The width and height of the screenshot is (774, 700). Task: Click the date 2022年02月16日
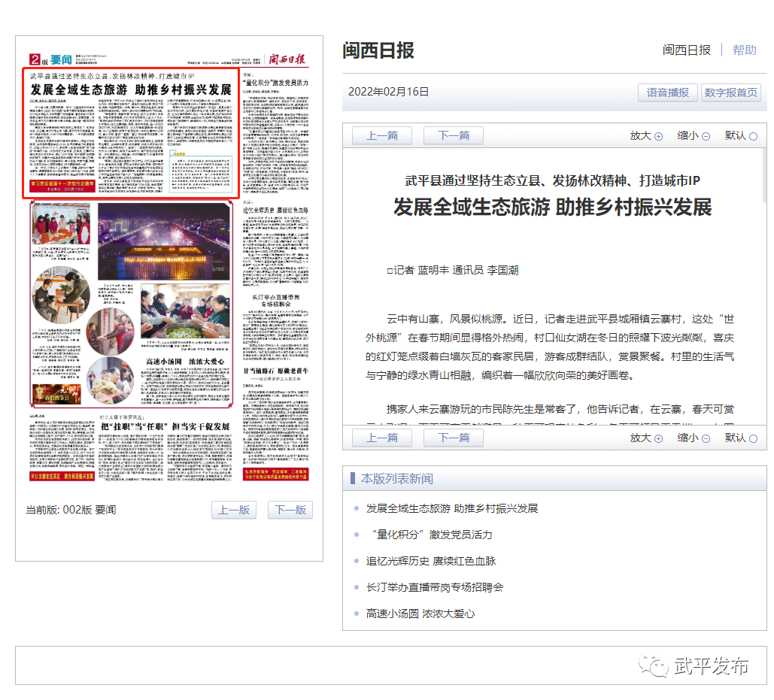(388, 92)
